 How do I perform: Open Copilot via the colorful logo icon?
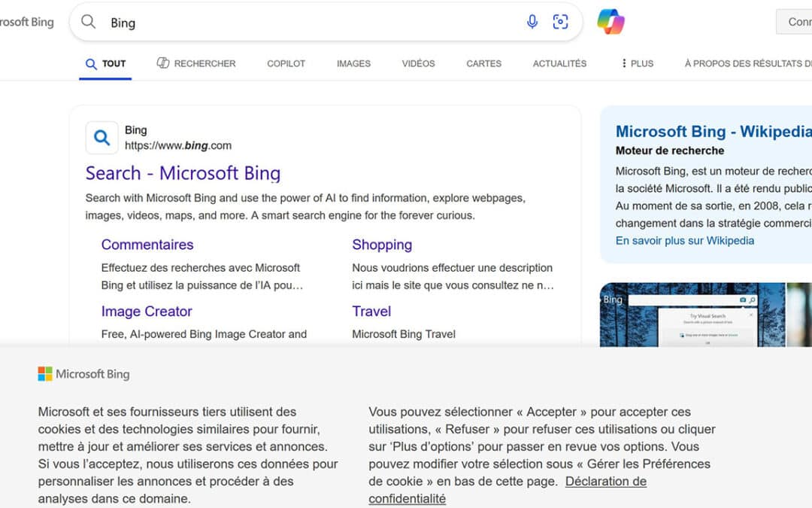tap(611, 22)
